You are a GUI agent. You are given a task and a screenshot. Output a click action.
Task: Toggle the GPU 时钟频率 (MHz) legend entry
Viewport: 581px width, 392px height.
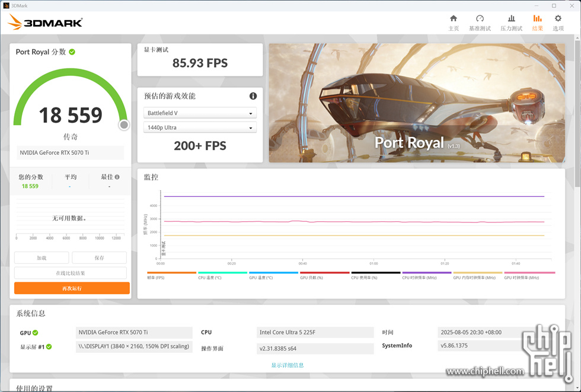click(x=529, y=275)
